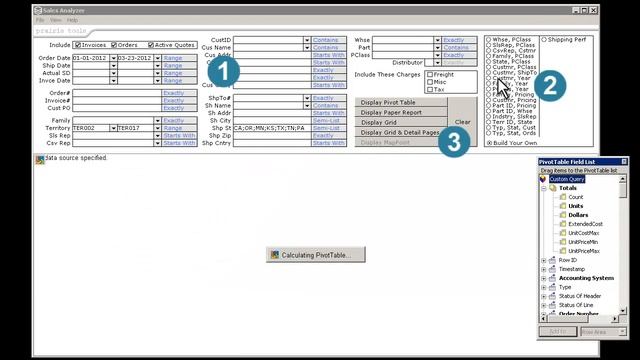Click the Totals folder icon in field list
Viewport: 640px width, 360px height.
[x=553, y=188]
